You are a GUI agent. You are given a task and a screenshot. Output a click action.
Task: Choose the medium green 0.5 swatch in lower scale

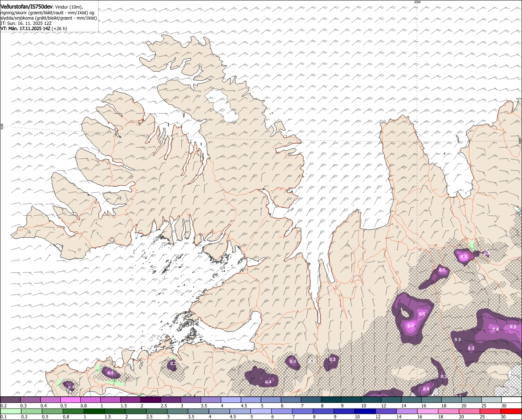pos(52,411)
